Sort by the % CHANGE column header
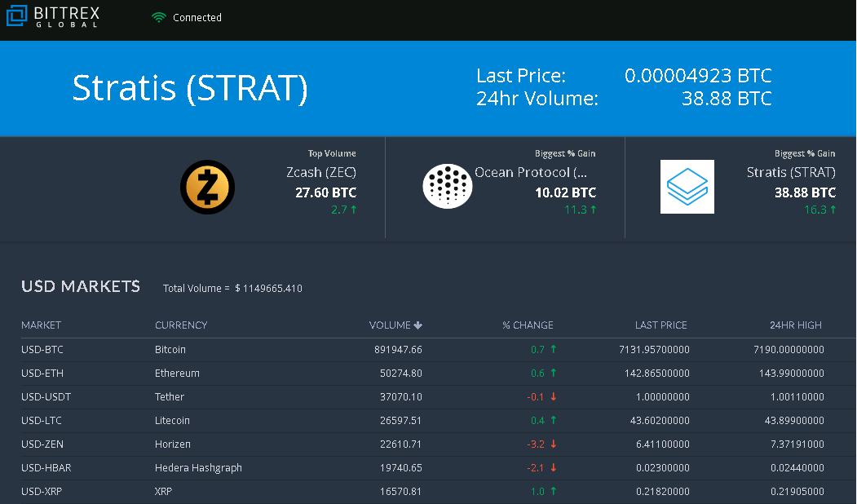Viewport: 857px width, 504px height. (528, 325)
